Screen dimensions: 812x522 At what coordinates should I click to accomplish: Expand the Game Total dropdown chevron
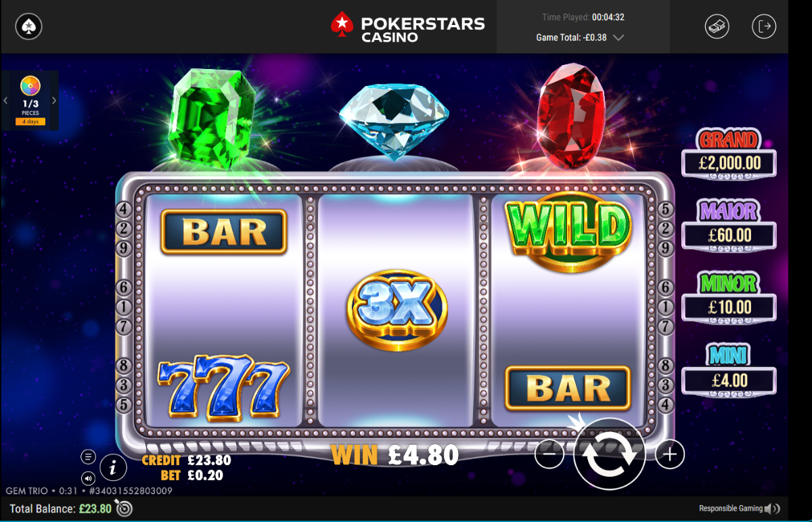coord(618,38)
